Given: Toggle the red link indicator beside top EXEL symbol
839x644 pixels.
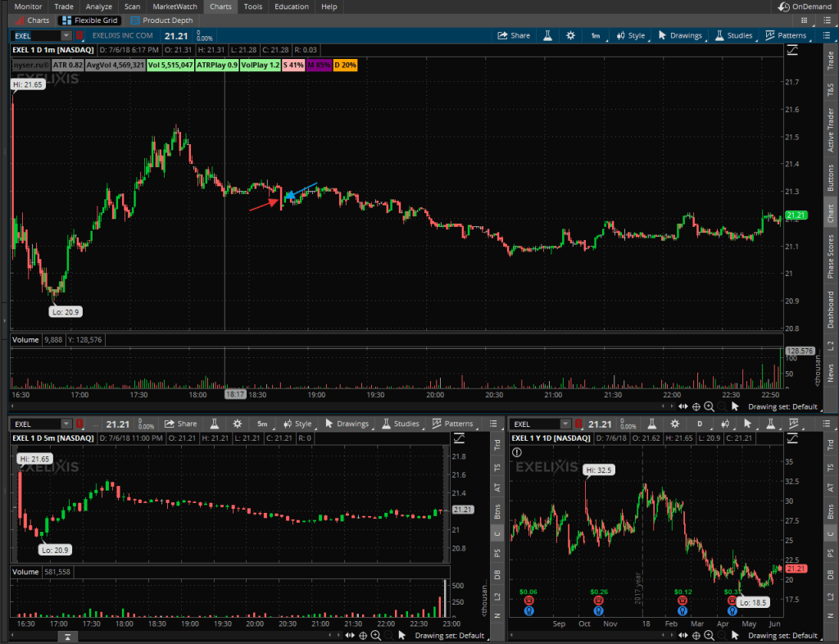Looking at the screenshot, I should point(79,35).
